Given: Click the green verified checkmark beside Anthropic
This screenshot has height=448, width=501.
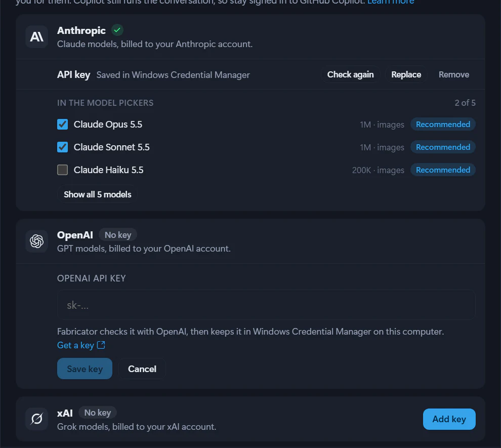Looking at the screenshot, I should pyautogui.click(x=117, y=30).
